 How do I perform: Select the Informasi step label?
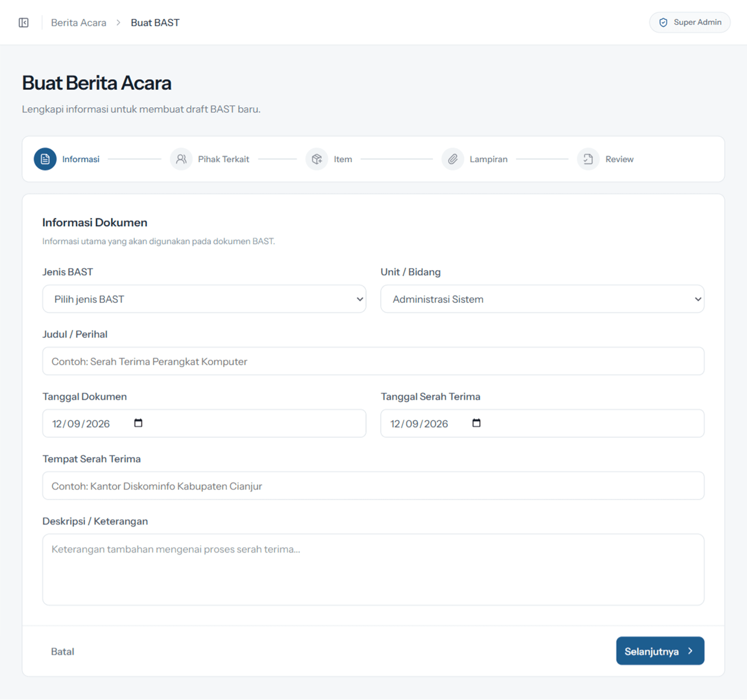click(x=81, y=159)
